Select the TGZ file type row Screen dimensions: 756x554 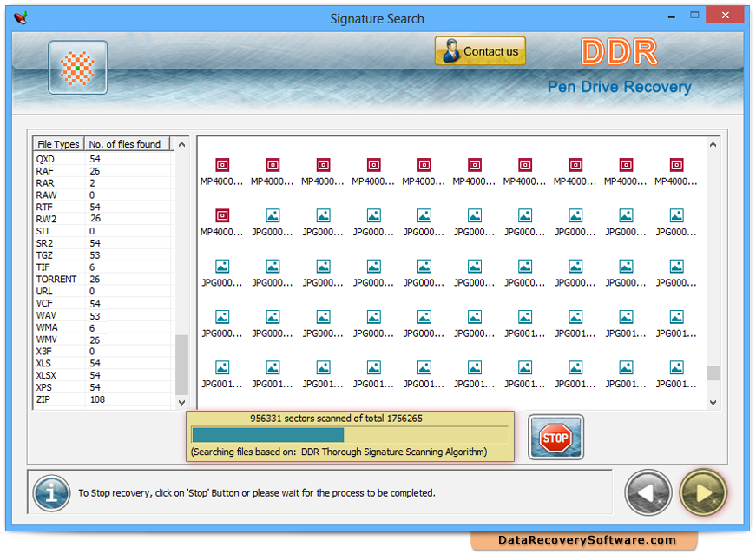[x=103, y=255]
